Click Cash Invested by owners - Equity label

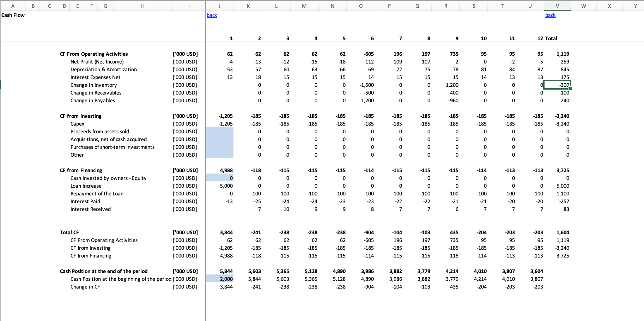tap(108, 178)
